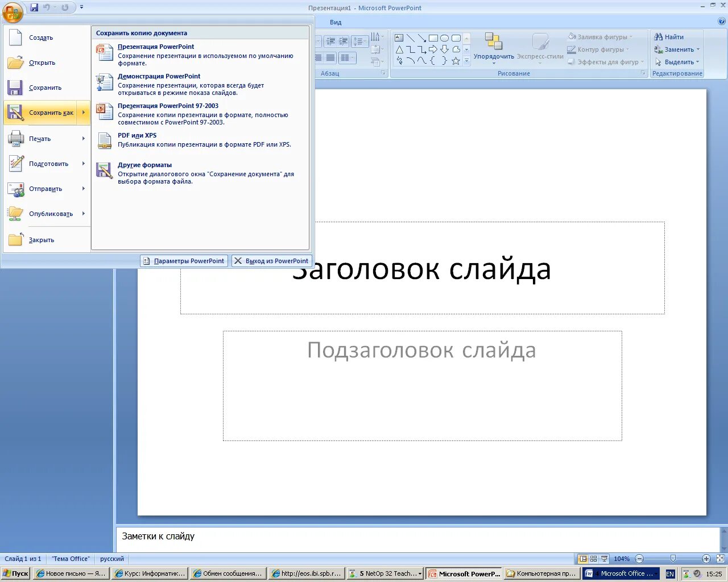The image size is (728, 582).
Task: Select the down block arrow shape
Action: (445, 49)
